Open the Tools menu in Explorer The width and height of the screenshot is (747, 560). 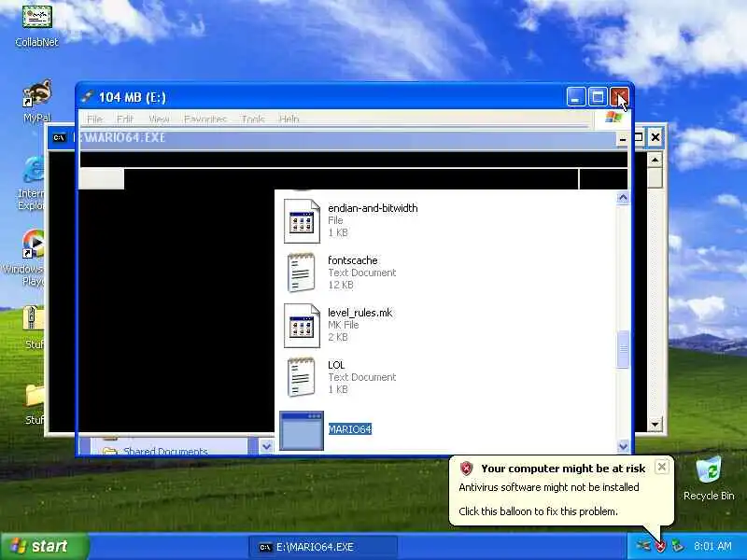click(x=252, y=119)
